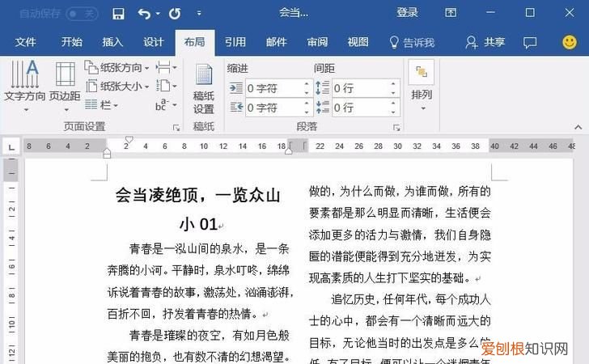Open the comments speech bubble icon
The image size is (589, 364).
[530, 42]
